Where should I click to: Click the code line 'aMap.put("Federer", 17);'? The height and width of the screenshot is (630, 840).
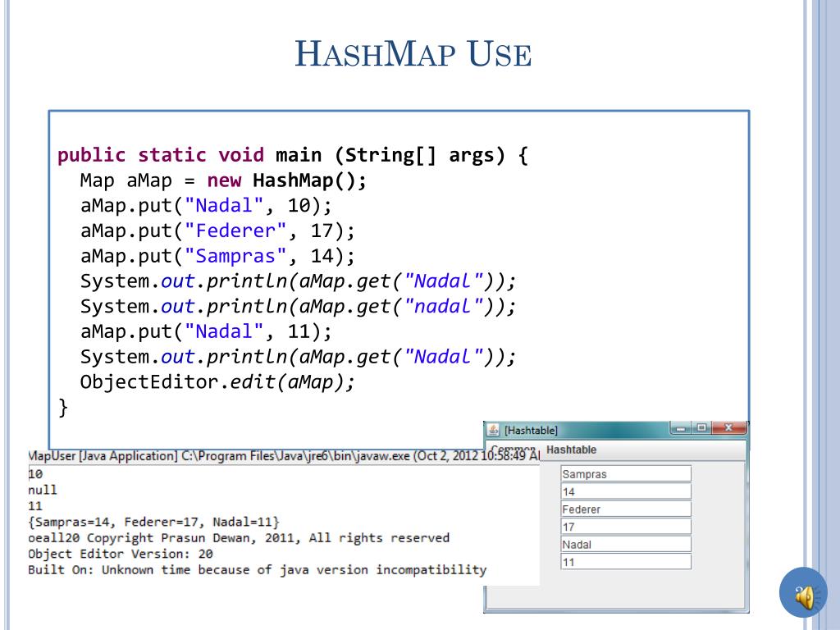click(x=217, y=231)
